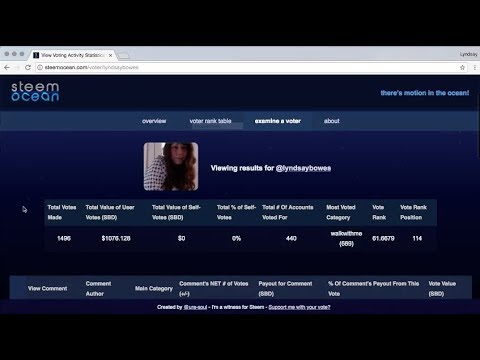This screenshot has width=480, height=360.
Task: Click the browser forward arrow
Action: pos(17,67)
